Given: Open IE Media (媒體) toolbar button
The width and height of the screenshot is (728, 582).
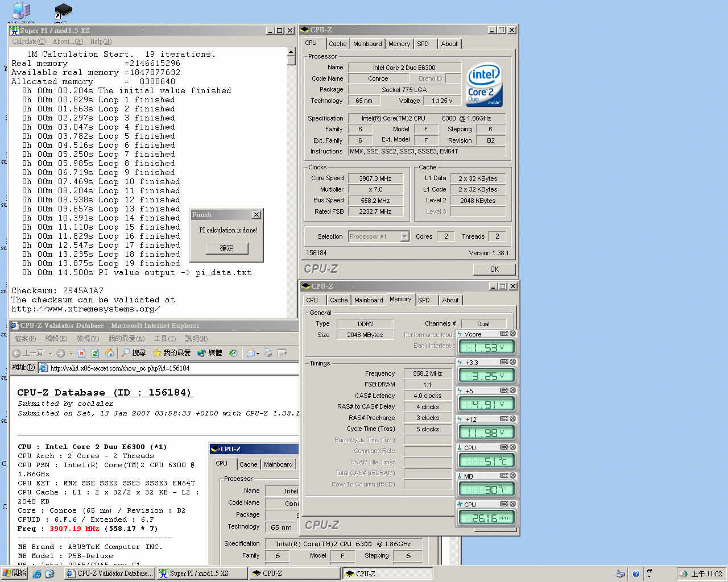Looking at the screenshot, I should point(209,353).
